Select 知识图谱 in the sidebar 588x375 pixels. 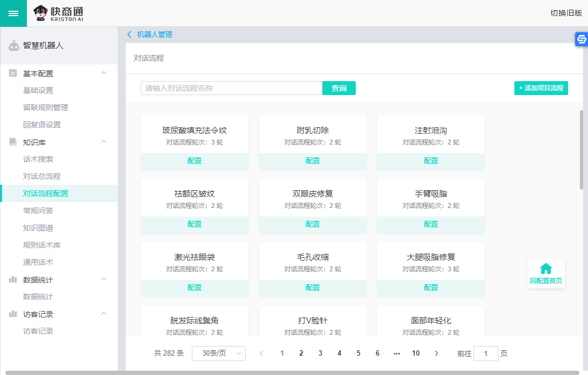[x=38, y=228]
